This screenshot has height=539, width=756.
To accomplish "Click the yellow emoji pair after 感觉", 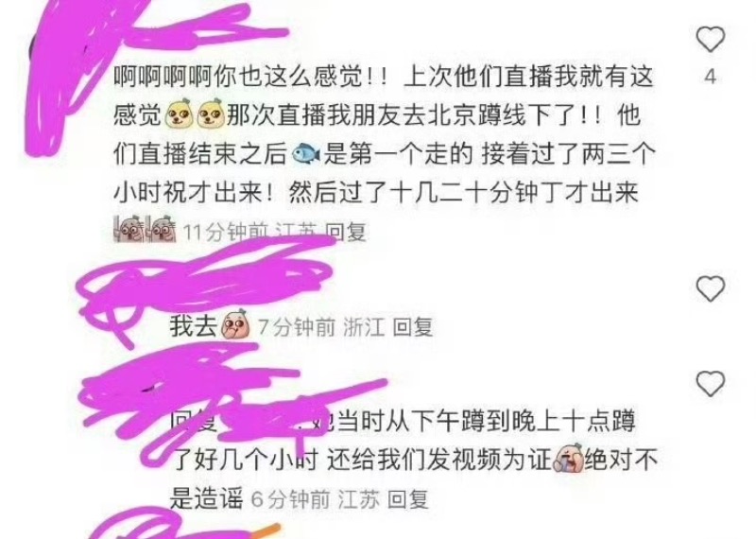I will click(195, 114).
